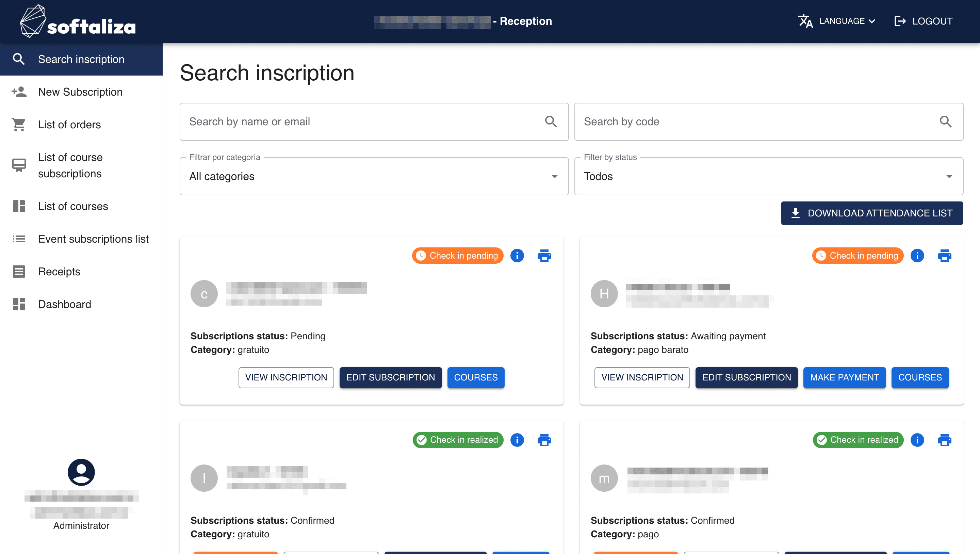This screenshot has width=980, height=554.
Task: Click the info icon on second subscription card
Action: tap(917, 255)
